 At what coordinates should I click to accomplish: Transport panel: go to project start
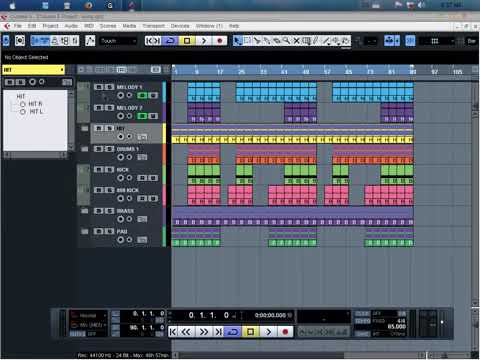pyautogui.click(x=173, y=332)
